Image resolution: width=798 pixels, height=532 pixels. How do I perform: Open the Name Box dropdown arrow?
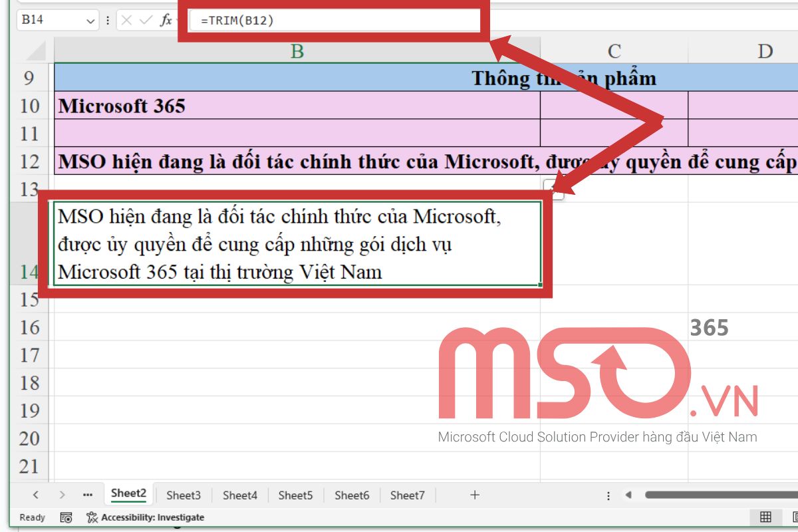(91, 21)
